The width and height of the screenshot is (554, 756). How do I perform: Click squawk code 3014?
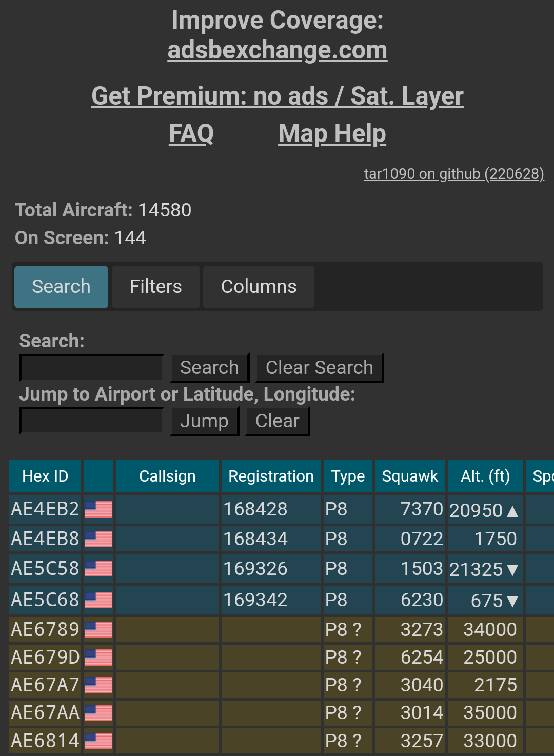422,713
